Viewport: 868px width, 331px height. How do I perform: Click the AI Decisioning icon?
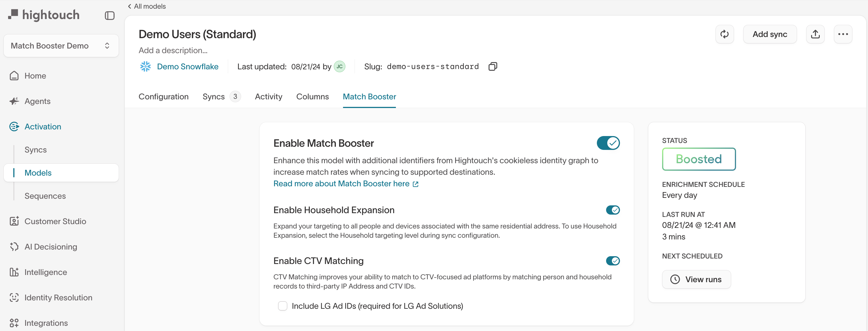(x=14, y=247)
